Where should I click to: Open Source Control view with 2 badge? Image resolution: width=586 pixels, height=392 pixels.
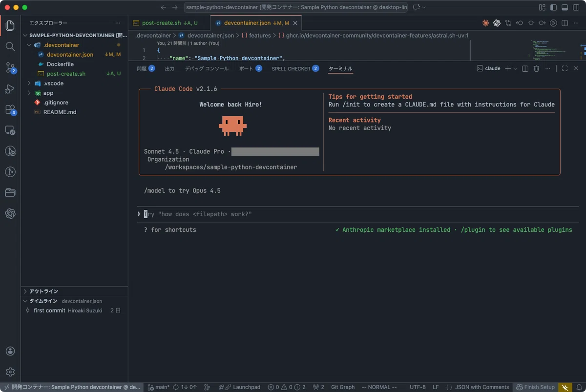(x=10, y=68)
